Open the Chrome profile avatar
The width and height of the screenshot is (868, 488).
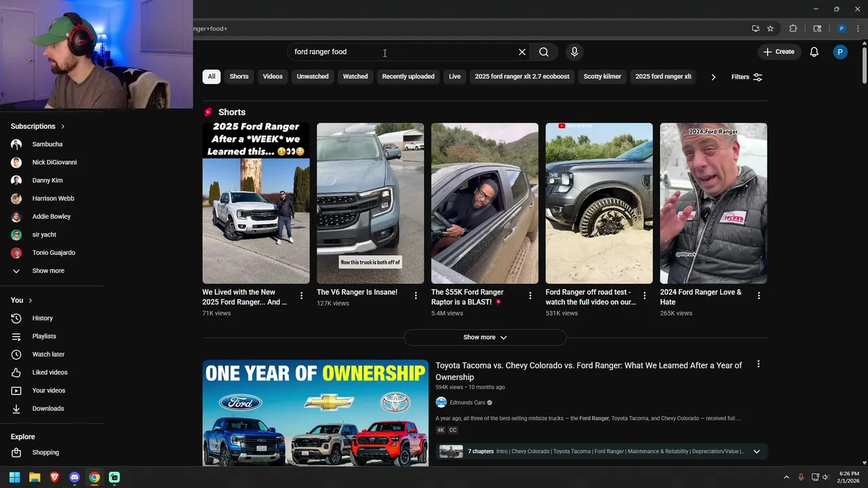click(x=842, y=28)
